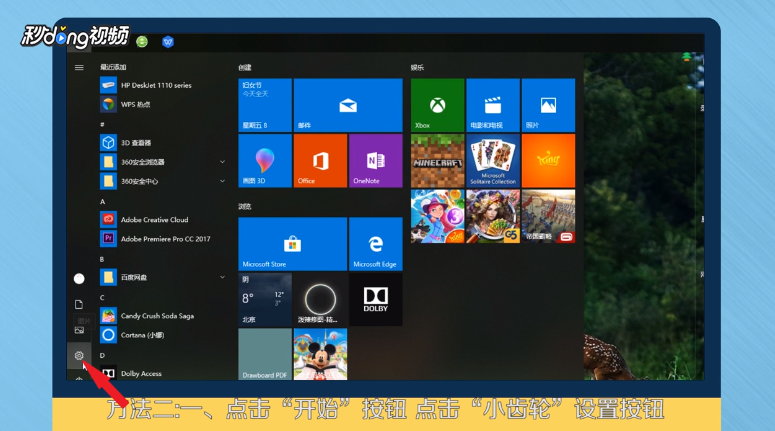This screenshot has width=775, height=431.
Task: Open the Office tile
Action: click(x=320, y=161)
